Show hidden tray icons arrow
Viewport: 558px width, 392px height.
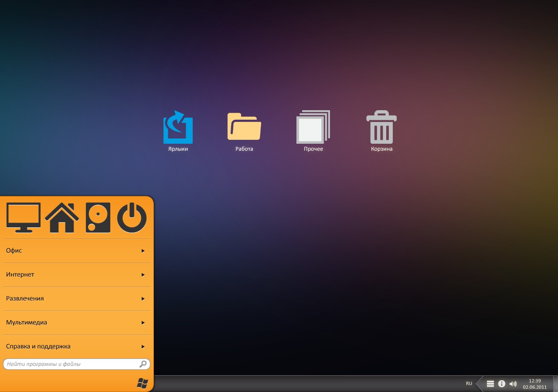click(x=479, y=384)
